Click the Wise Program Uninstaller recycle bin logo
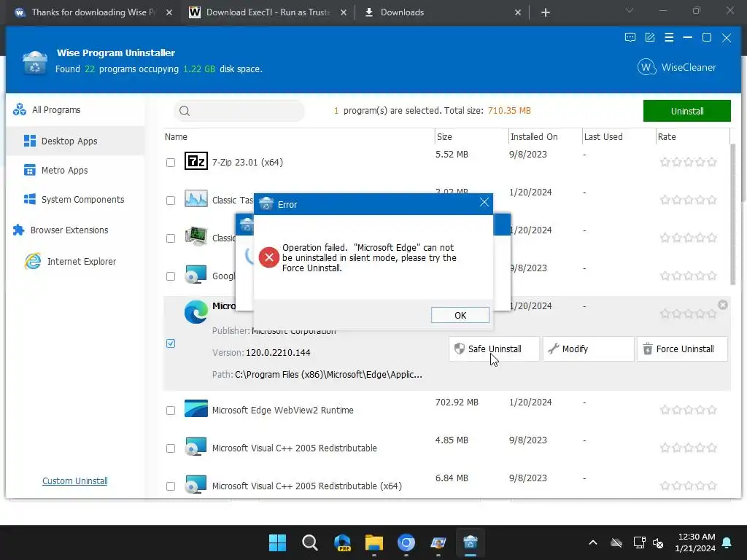Screen dimensions: 747x560 point(35,63)
